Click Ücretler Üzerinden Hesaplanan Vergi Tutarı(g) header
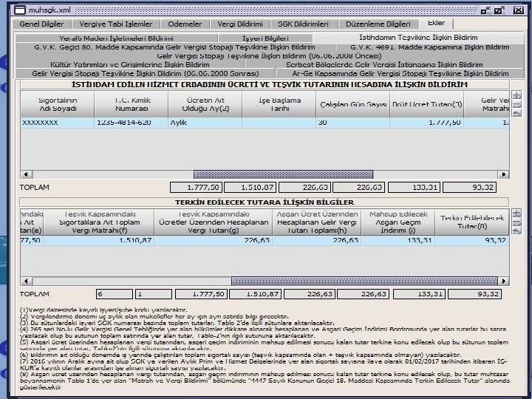This screenshot has height=399, width=532. click(214, 222)
